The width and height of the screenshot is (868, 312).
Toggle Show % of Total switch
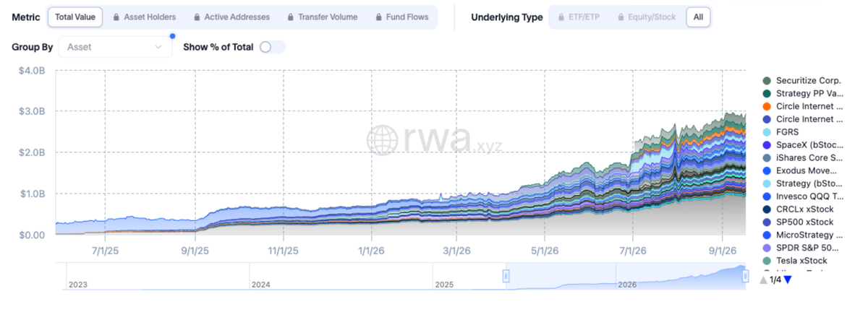tap(272, 47)
